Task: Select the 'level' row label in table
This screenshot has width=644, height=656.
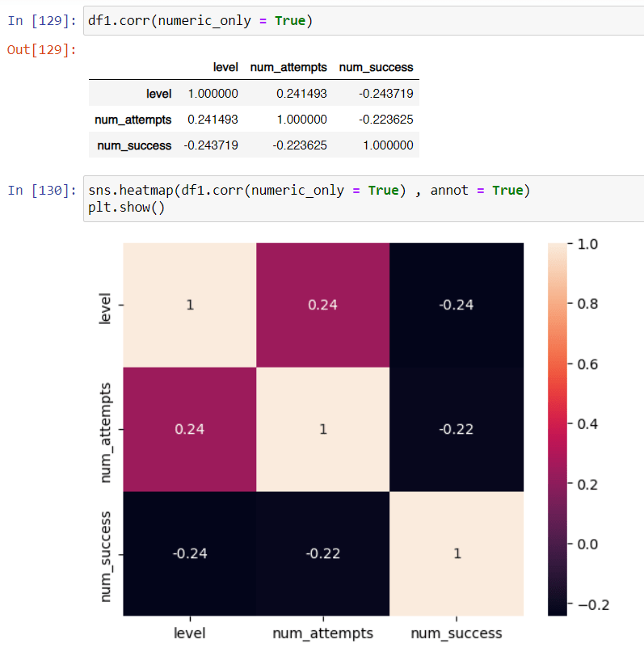Action: pyautogui.click(x=159, y=94)
